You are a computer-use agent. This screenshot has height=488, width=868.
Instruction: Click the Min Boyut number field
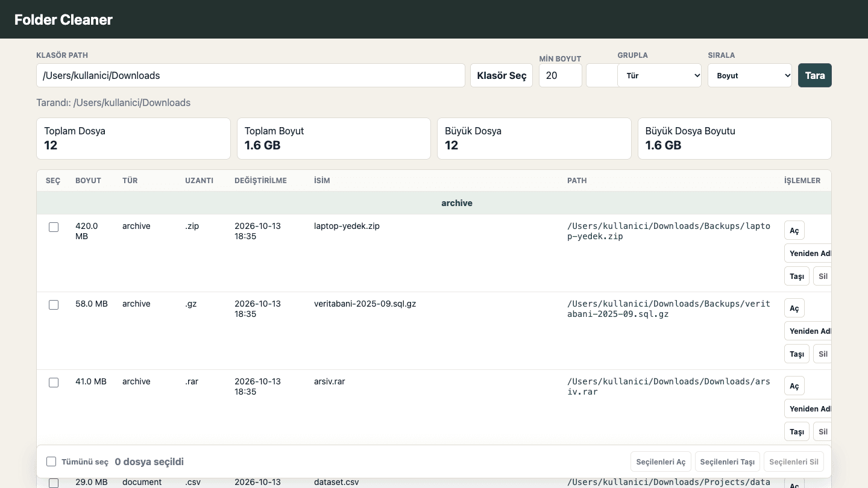[x=561, y=75]
